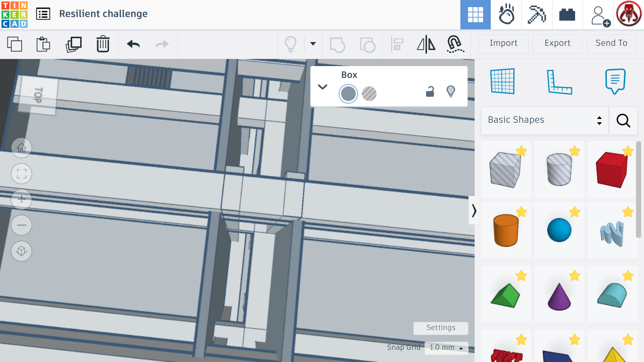This screenshot has width=644, height=362.
Task: Switch to 3D design grid view
Action: [x=476, y=15]
